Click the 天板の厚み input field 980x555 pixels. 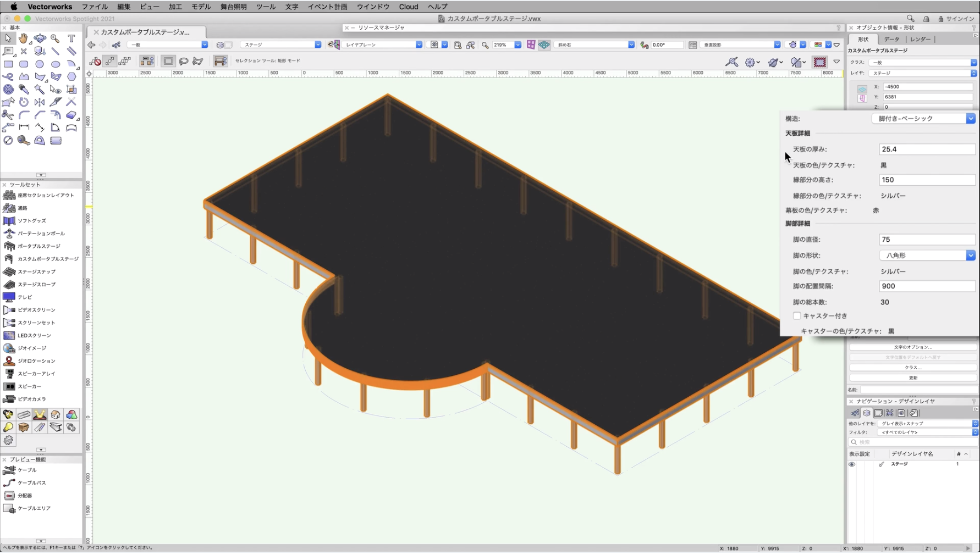tap(927, 149)
